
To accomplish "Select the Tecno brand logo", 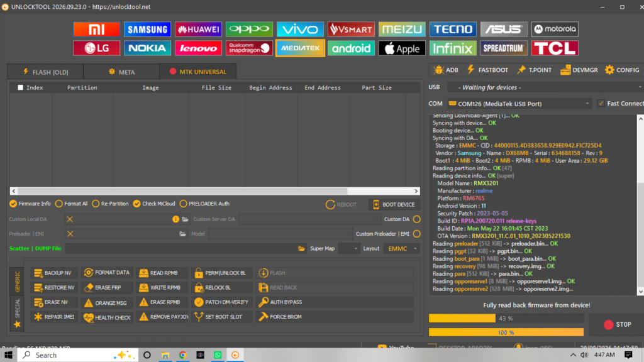I will point(453,29).
